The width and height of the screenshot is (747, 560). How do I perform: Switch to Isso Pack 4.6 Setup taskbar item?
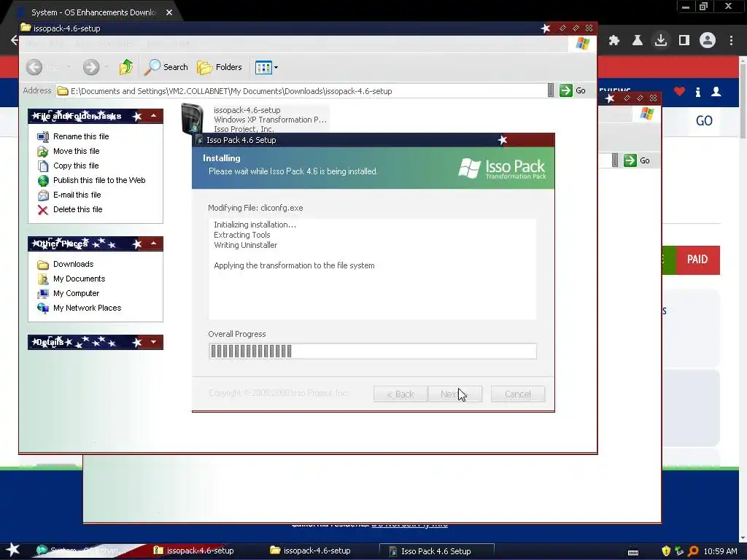pyautogui.click(x=436, y=551)
